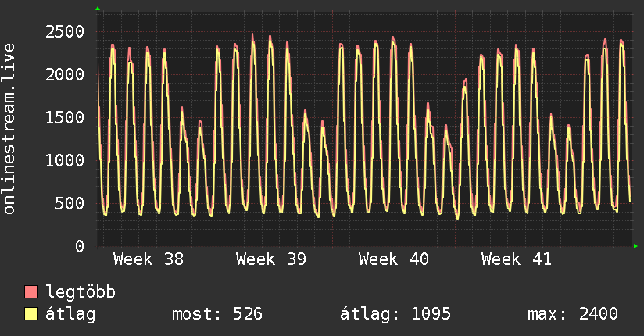This screenshot has height=336, width=644.
Task: Click the onlinestream.live vertical axis title
Action: pyautogui.click(x=9, y=129)
